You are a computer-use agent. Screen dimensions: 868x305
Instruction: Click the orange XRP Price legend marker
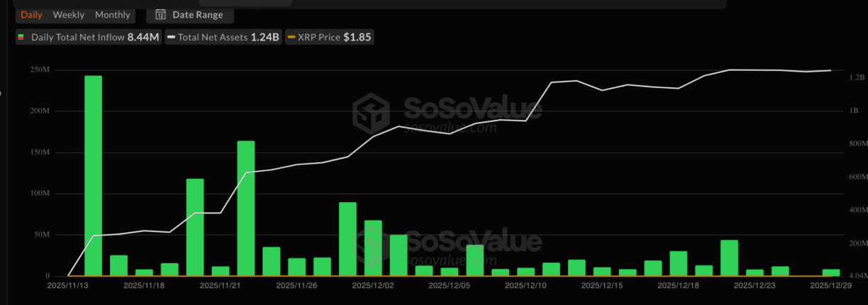(291, 37)
